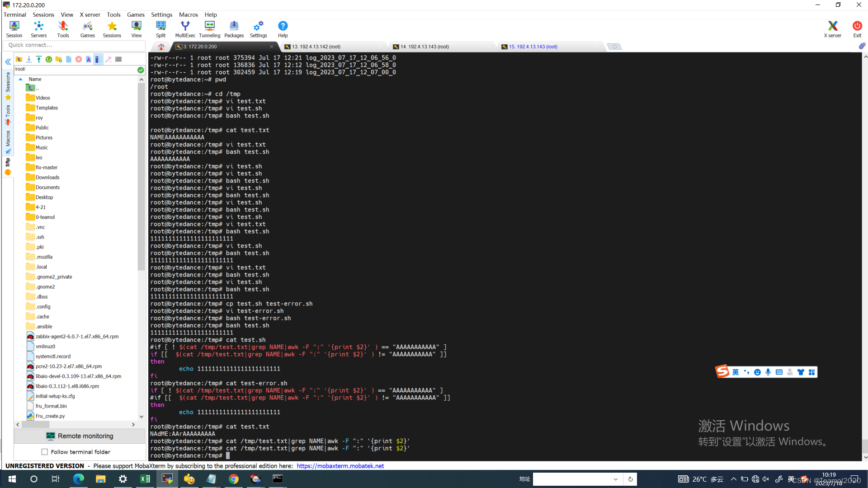Image resolution: width=868 pixels, height=488 pixels.
Task: Click the red delete icon in SFTP toolbar
Action: point(79,59)
